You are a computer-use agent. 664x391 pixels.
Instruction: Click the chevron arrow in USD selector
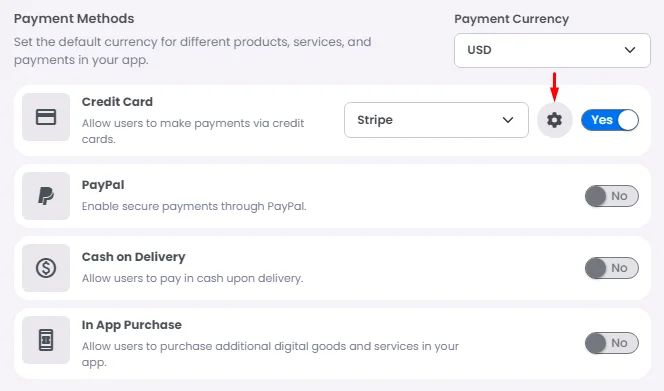(x=630, y=50)
